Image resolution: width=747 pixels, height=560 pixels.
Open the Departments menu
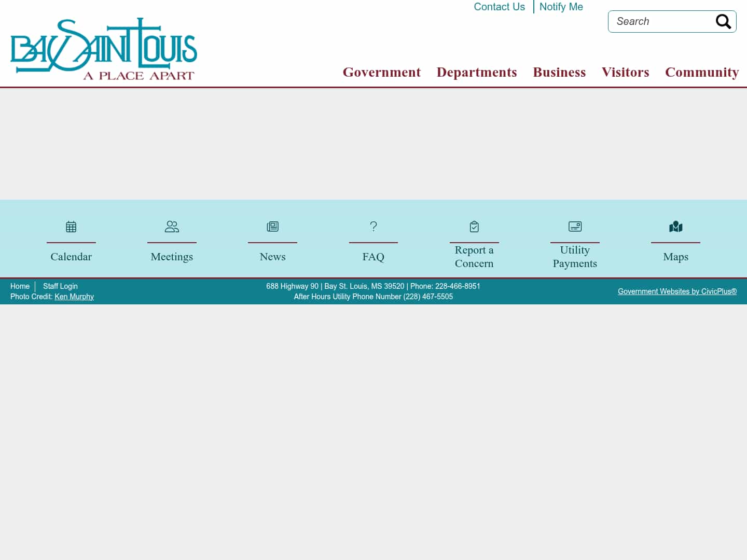[x=477, y=72]
